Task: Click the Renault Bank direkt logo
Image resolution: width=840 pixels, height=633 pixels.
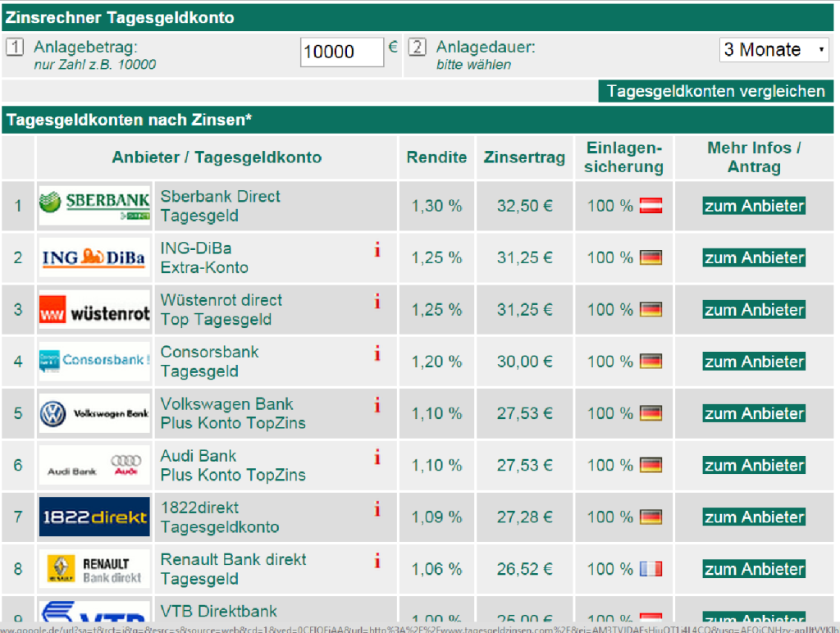Action: [x=94, y=569]
